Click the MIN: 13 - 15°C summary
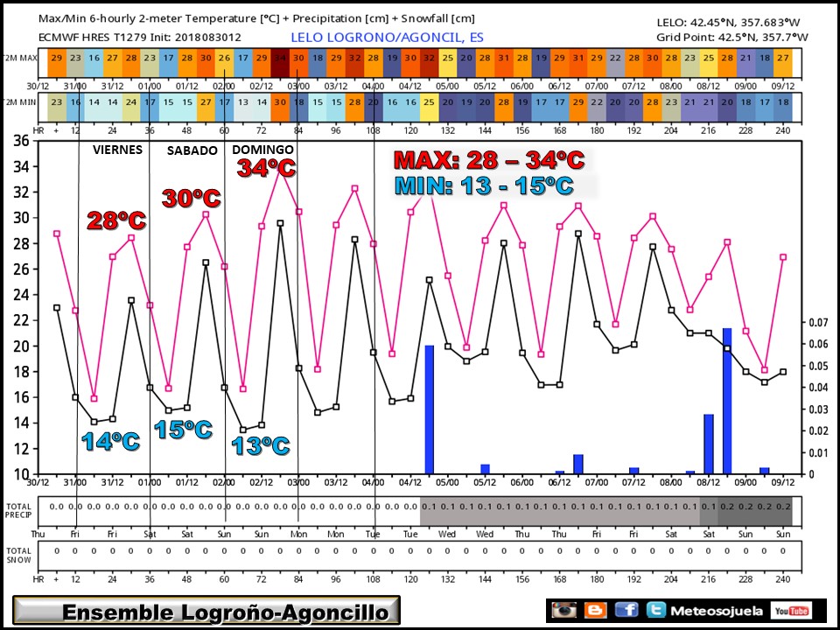Viewport: 840px width, 630px height. click(x=484, y=185)
